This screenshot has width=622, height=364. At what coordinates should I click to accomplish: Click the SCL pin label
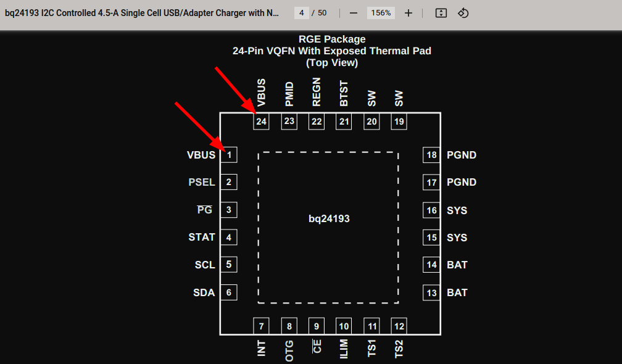[205, 265]
